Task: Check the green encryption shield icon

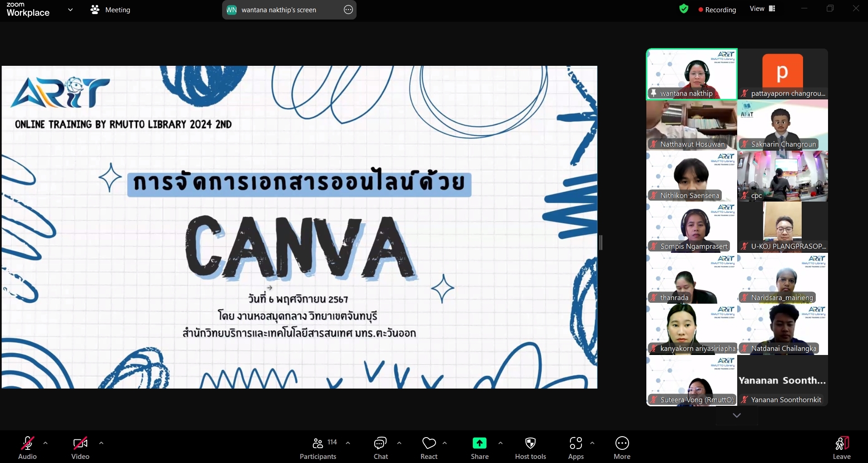Action: (684, 9)
